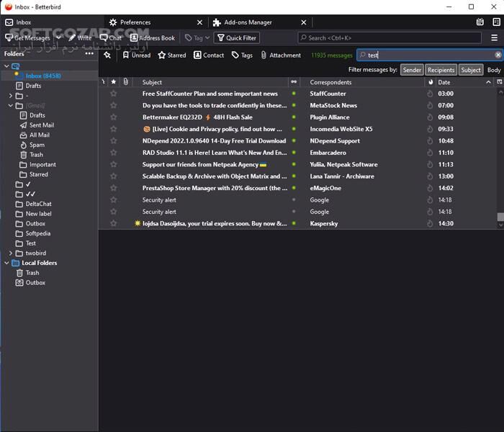
Task: Click the Quick Filter button
Action: [x=236, y=37]
